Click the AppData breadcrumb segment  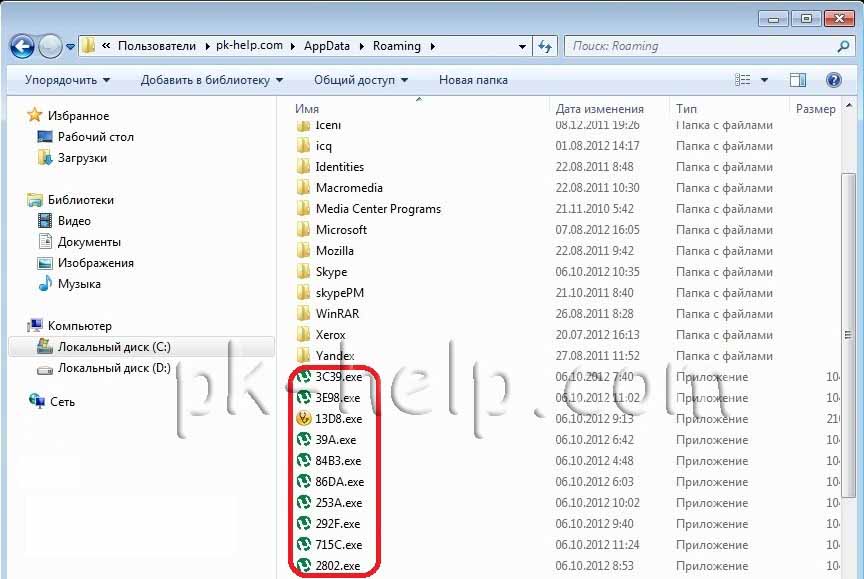point(327,46)
